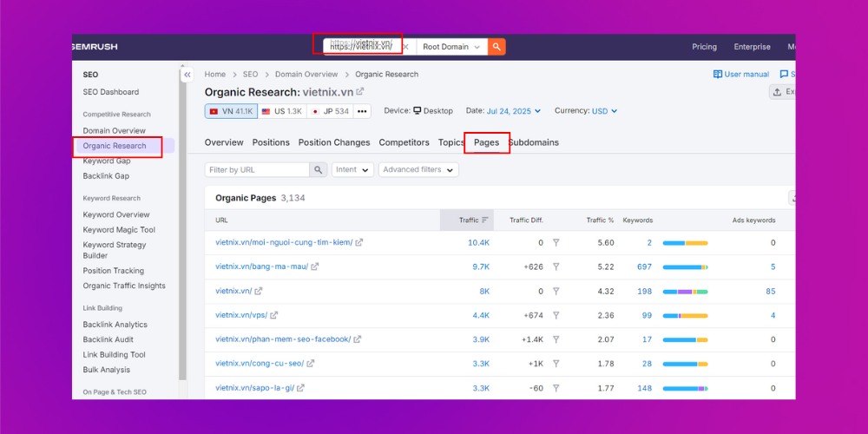Switch to the Overview tab
Viewport: 868px width, 434px height.
click(x=224, y=142)
